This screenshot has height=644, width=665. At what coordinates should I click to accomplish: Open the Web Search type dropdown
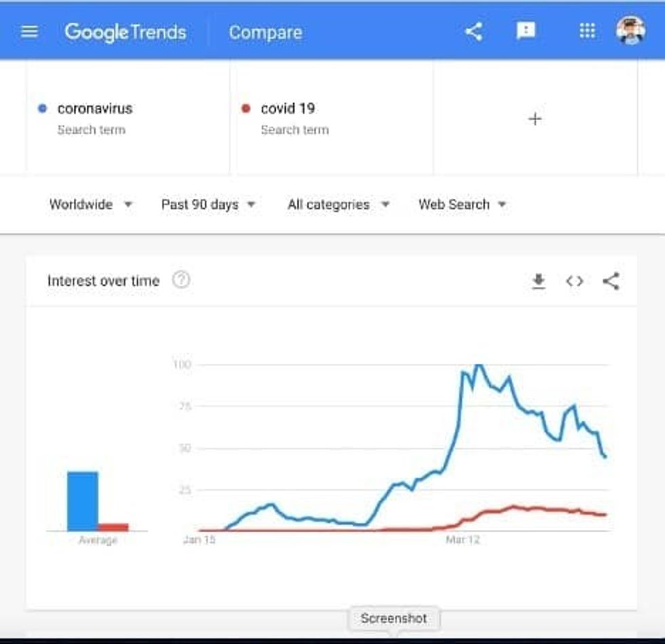point(462,204)
